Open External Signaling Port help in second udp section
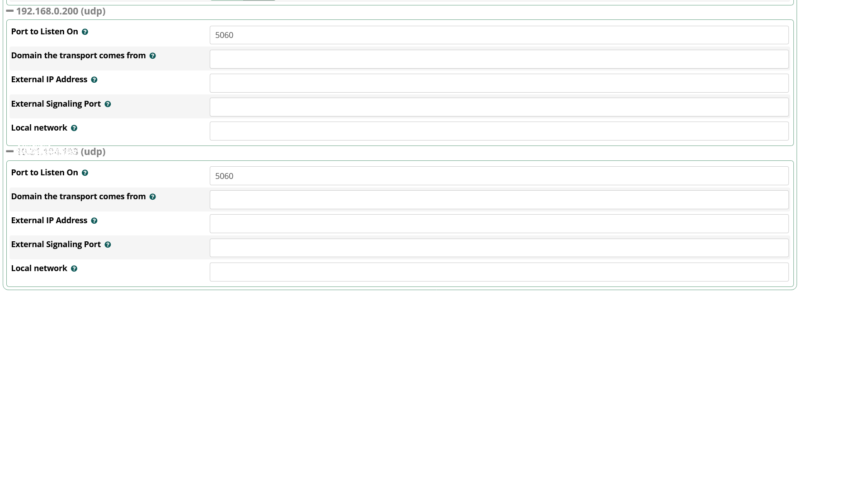The width and height of the screenshot is (868, 488). pyautogui.click(x=108, y=245)
